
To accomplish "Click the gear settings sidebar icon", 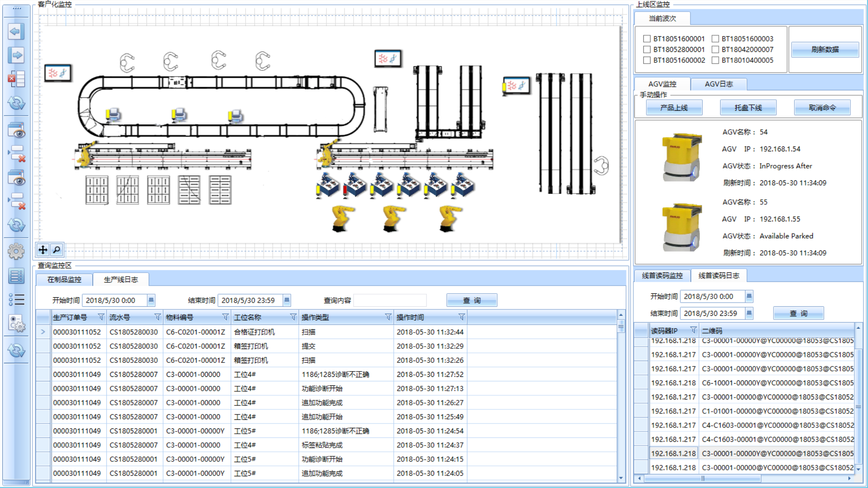I will [x=16, y=251].
